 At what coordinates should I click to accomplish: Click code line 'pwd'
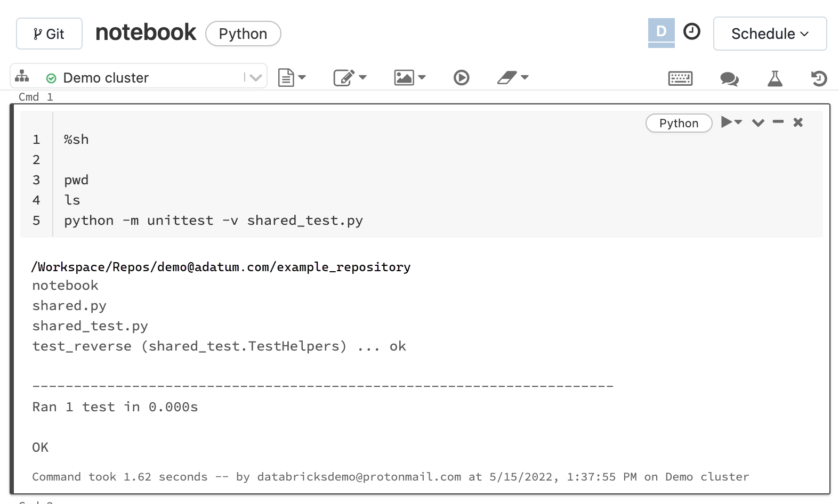[76, 180]
